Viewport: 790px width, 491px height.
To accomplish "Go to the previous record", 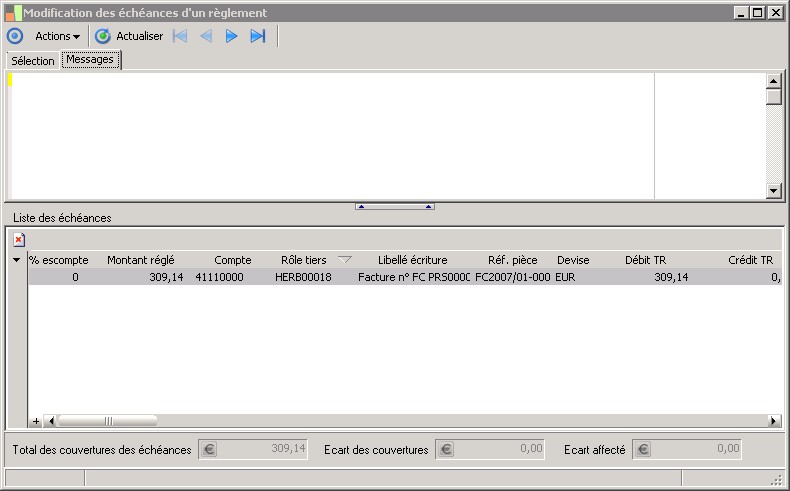I will [x=206, y=36].
